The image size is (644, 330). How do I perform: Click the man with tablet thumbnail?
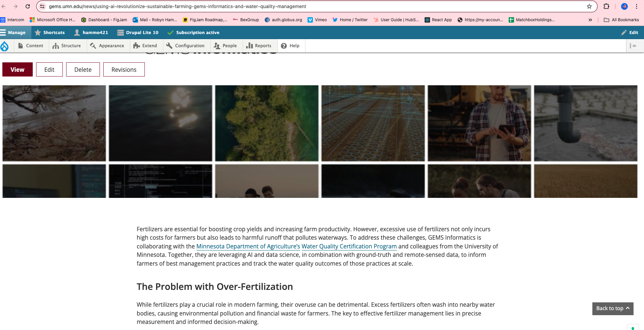coord(479,123)
